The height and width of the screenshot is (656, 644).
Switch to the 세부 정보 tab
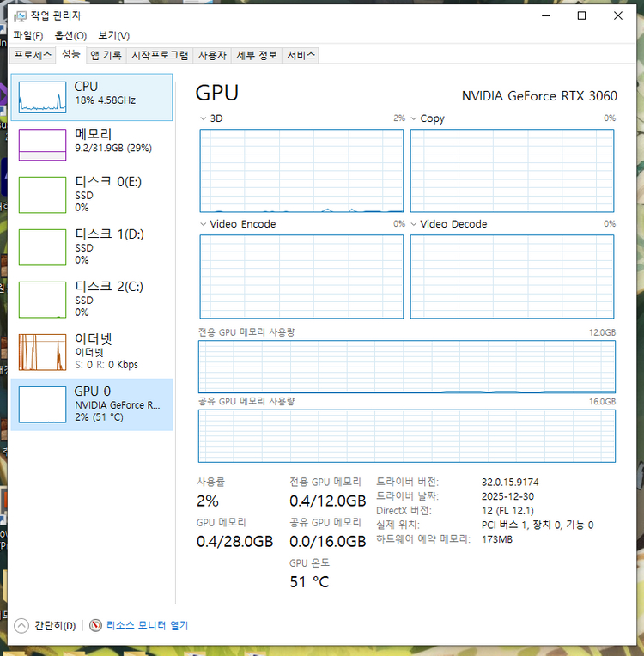257,55
